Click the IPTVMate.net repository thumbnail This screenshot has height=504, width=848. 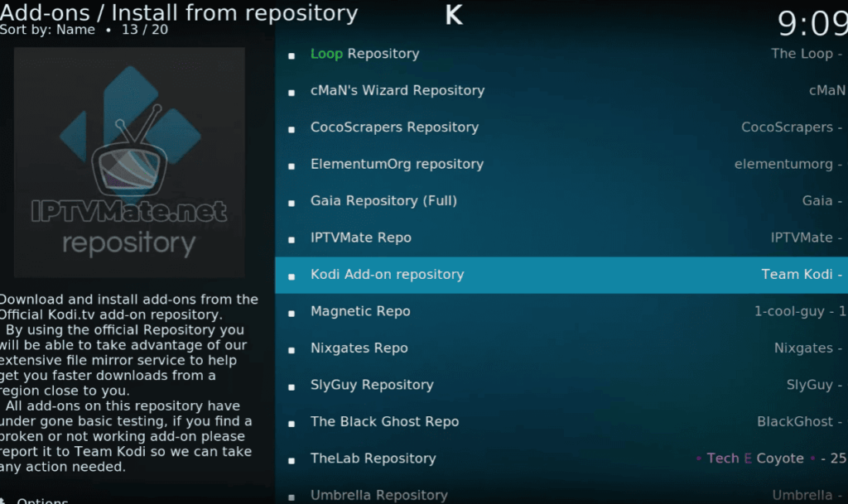pos(129,162)
